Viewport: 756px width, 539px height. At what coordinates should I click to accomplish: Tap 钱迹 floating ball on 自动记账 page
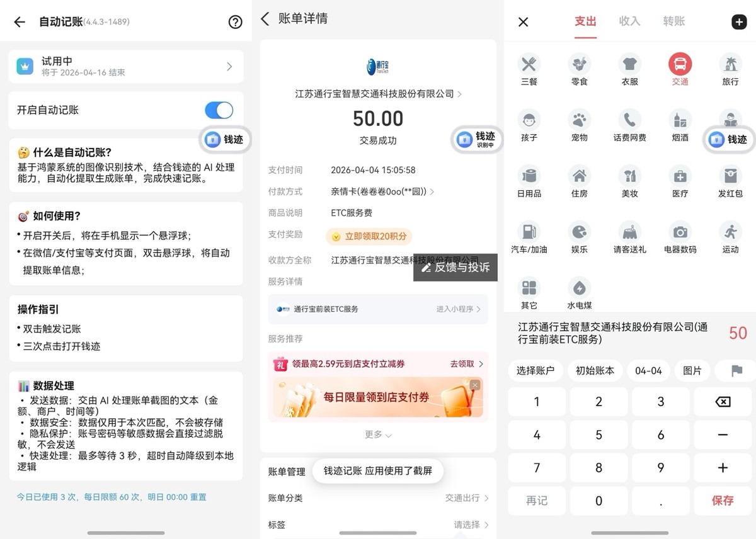(225, 139)
